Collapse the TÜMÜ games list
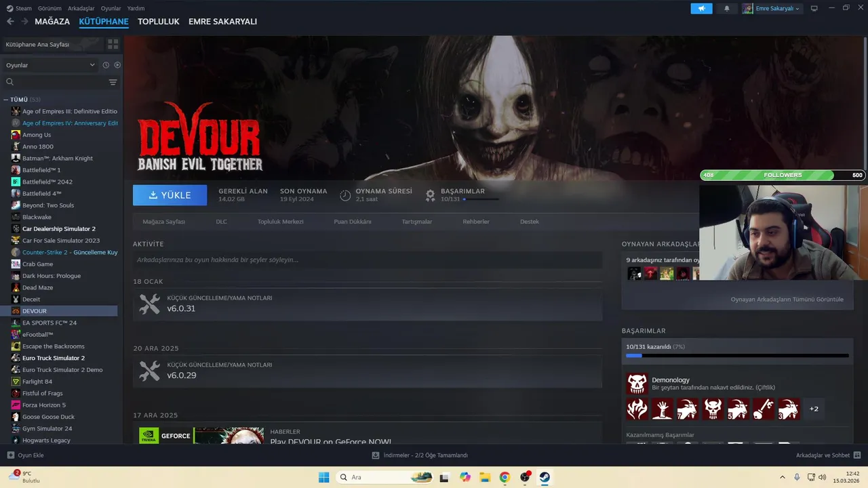 [6, 100]
